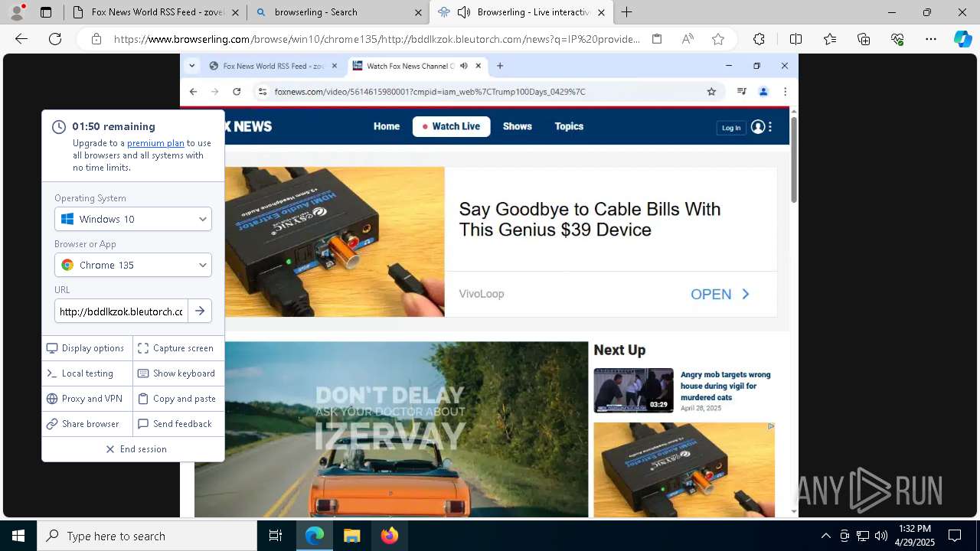Open a new Chrome tab
The image size is (980, 551).
[x=500, y=66]
